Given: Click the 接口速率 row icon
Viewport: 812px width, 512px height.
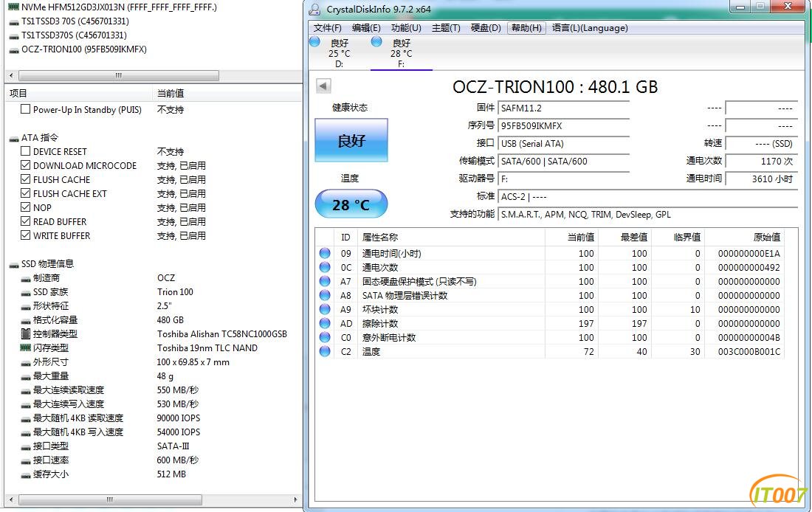Looking at the screenshot, I should pos(25,460).
